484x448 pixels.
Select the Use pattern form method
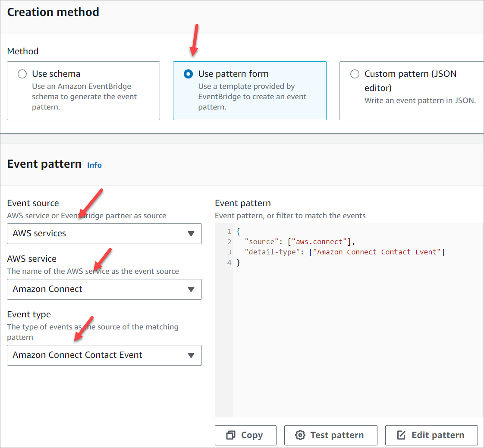[x=188, y=74]
